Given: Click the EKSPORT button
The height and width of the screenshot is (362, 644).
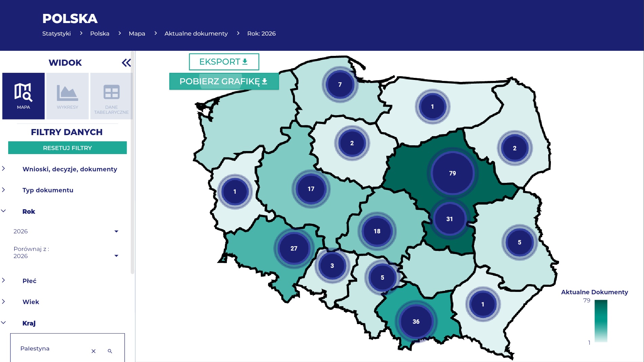Looking at the screenshot, I should [224, 62].
